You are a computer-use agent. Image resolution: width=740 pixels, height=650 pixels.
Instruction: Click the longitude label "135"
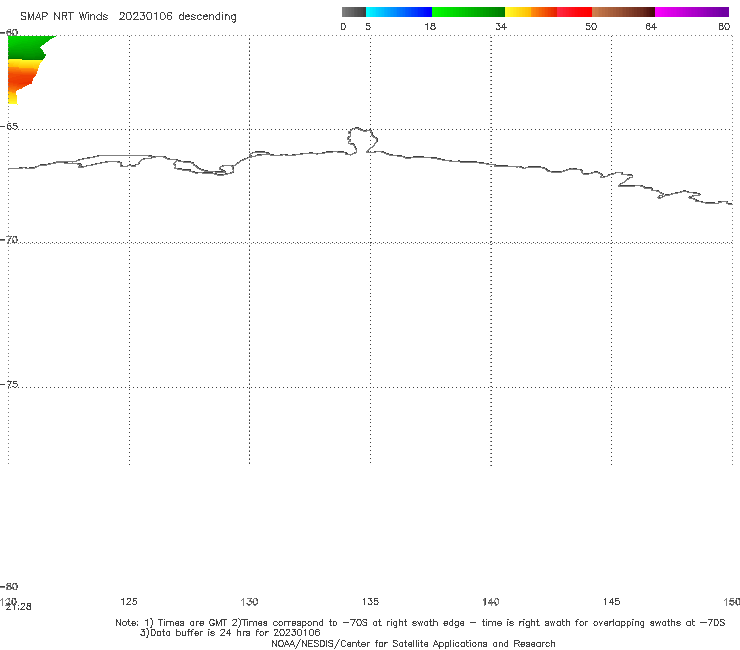(x=370, y=601)
